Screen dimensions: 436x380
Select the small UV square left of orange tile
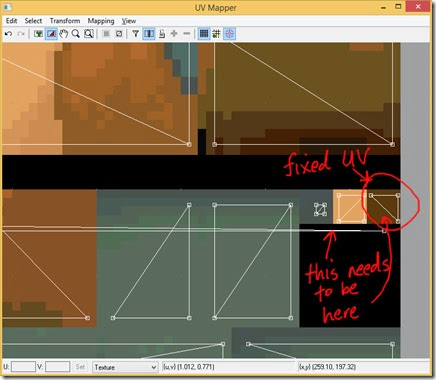pos(320,209)
